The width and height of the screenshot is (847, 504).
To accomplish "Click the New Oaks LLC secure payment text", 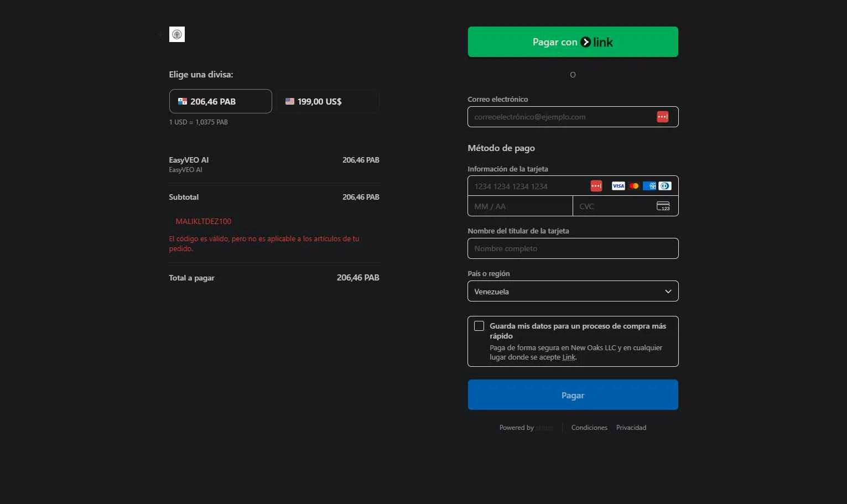I will click(x=576, y=352).
